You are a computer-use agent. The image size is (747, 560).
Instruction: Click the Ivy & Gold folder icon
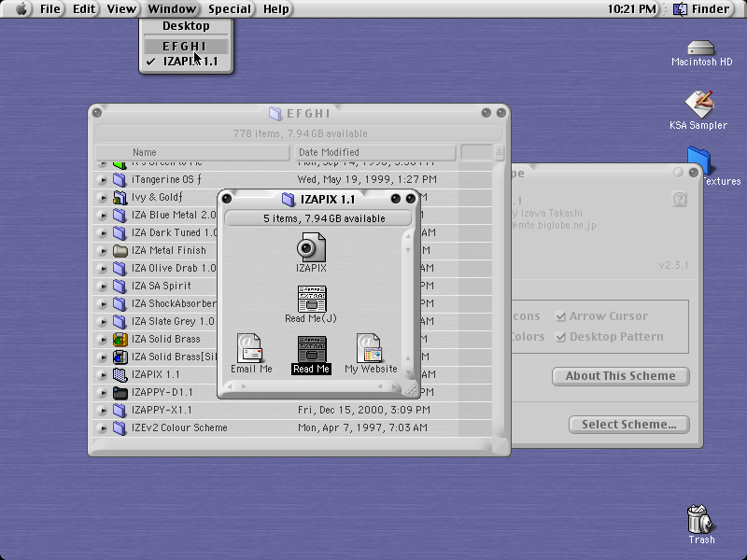120,197
